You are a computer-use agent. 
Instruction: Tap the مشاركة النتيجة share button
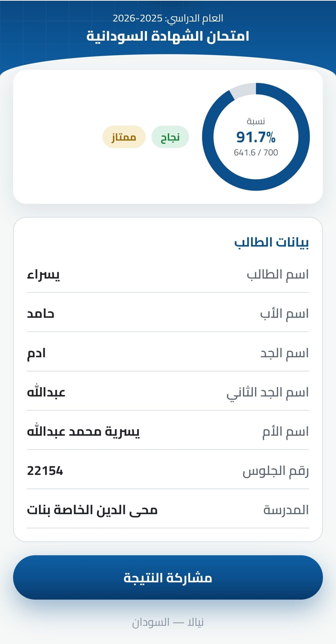(168, 577)
